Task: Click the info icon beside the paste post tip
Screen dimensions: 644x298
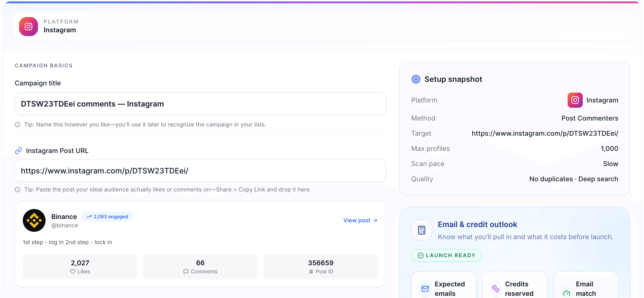Action: [18, 190]
